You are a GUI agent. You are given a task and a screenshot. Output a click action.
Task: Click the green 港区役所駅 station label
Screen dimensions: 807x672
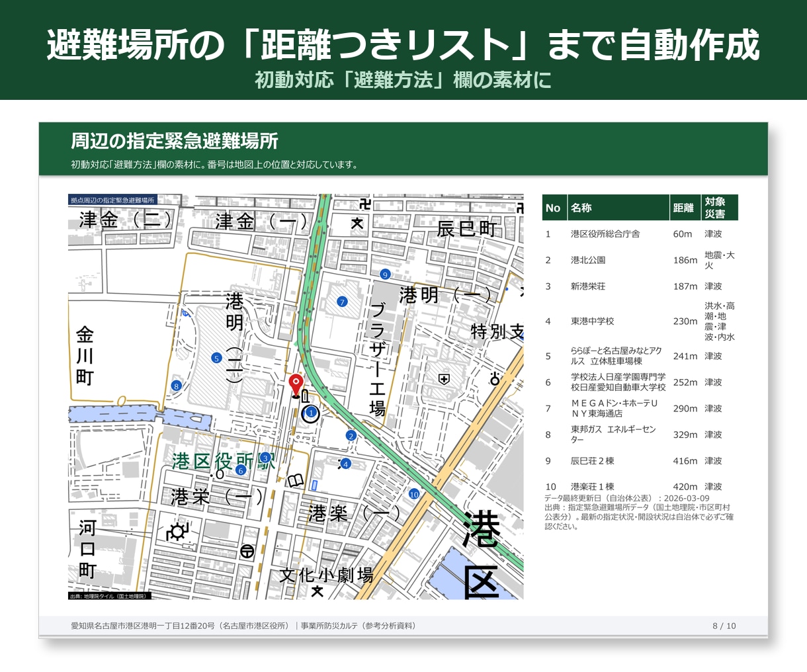224,461
